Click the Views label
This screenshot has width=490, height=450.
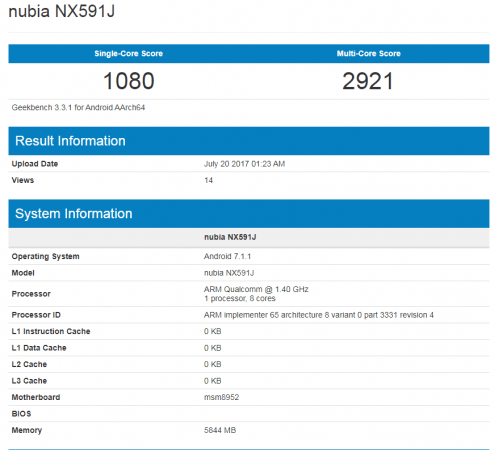[23, 180]
